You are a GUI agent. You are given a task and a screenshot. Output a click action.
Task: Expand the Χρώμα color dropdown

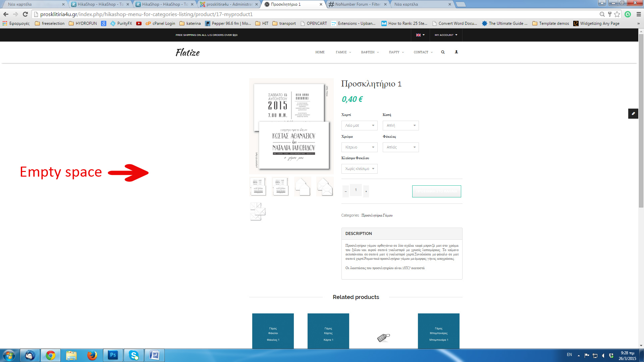tap(359, 147)
